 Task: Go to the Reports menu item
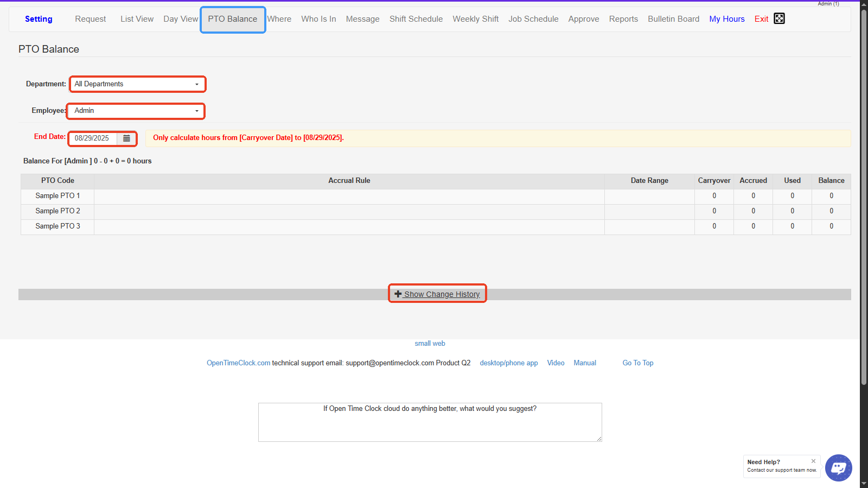[x=623, y=19]
